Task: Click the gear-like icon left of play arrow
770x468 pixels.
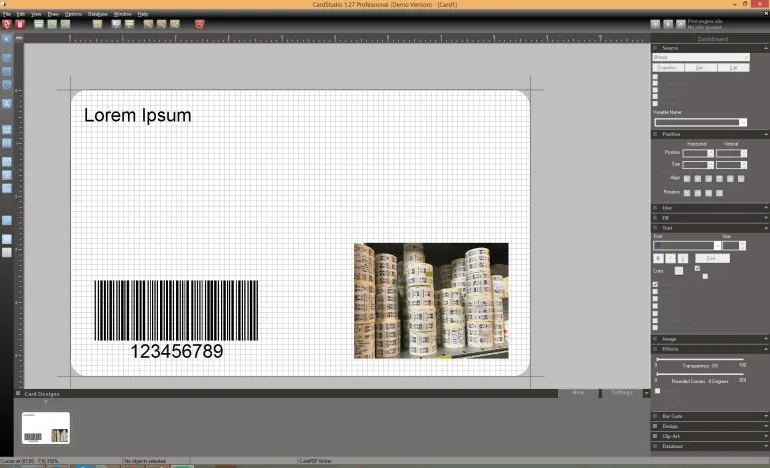Action: pos(655,24)
